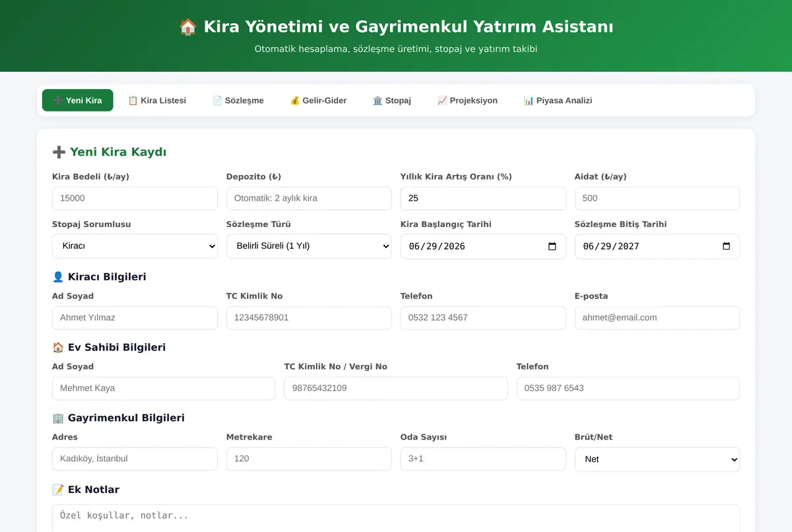This screenshot has height=532, width=792.
Task: Open the Brüt/Net dropdown
Action: click(657, 459)
